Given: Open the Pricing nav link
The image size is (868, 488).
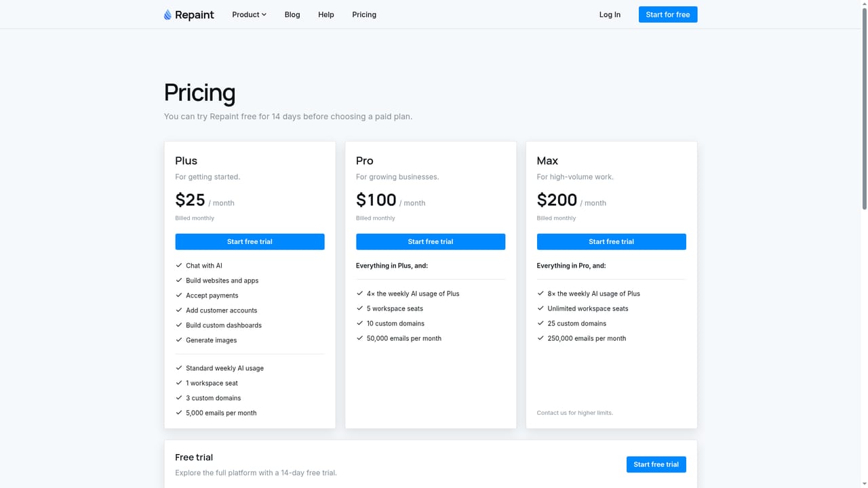Looking at the screenshot, I should [x=364, y=14].
